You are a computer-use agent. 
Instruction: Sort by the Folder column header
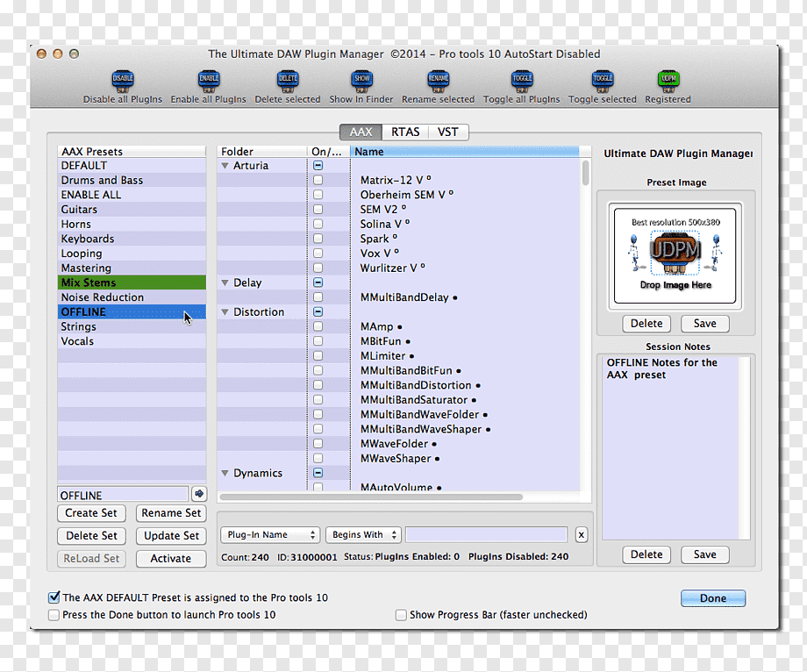261,152
